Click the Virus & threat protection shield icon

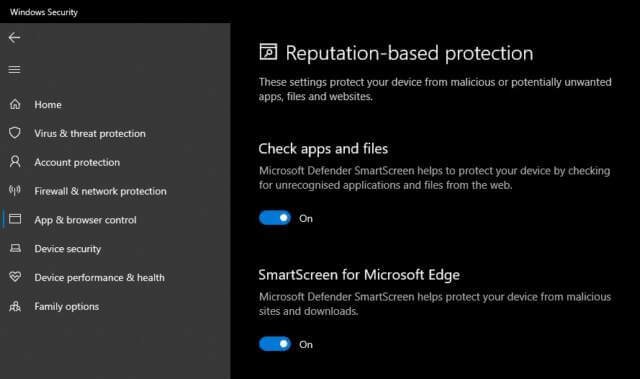pyautogui.click(x=15, y=133)
